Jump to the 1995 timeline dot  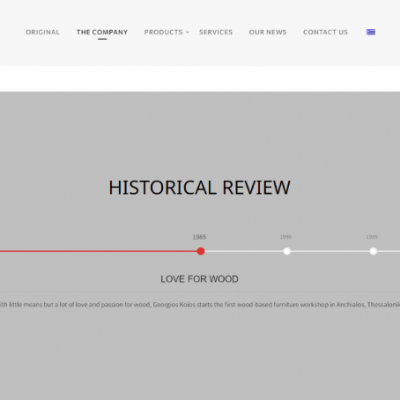tap(373, 251)
